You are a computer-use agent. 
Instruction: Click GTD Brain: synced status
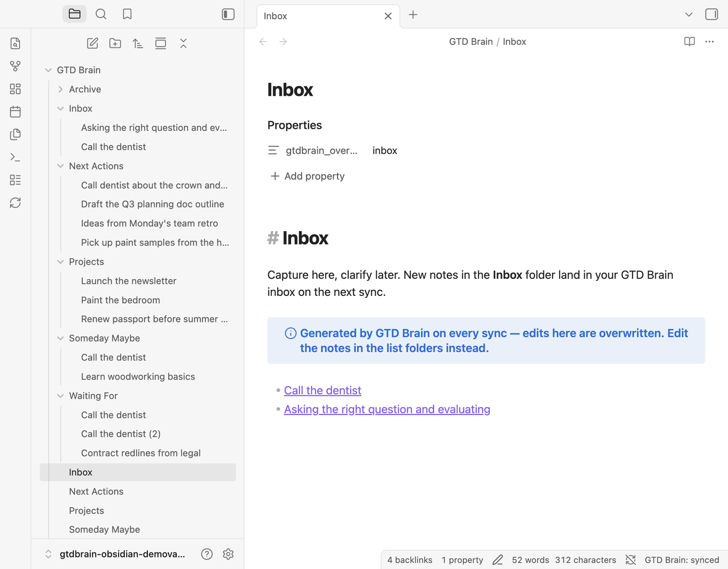682,560
